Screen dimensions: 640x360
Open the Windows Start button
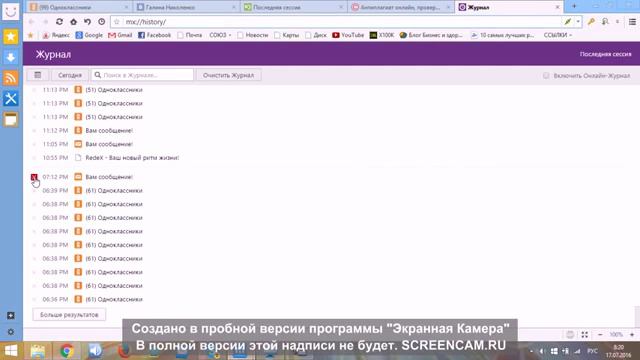11,351
